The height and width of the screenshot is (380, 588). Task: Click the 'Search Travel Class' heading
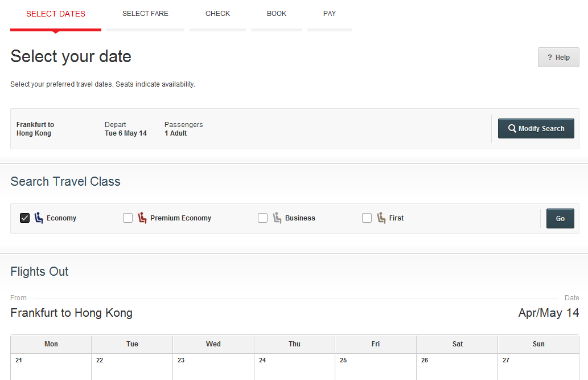[x=65, y=181]
